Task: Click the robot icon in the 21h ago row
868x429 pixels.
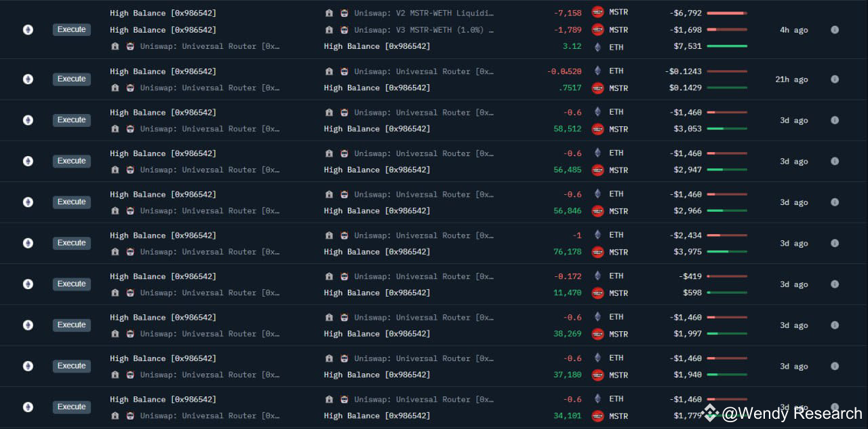Action: click(x=130, y=87)
